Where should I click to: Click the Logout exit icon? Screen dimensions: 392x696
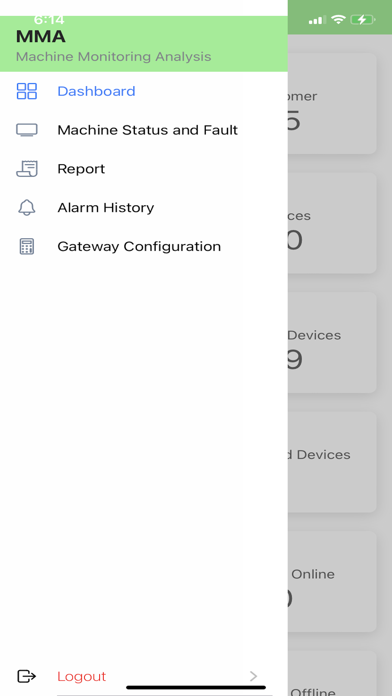[27, 676]
